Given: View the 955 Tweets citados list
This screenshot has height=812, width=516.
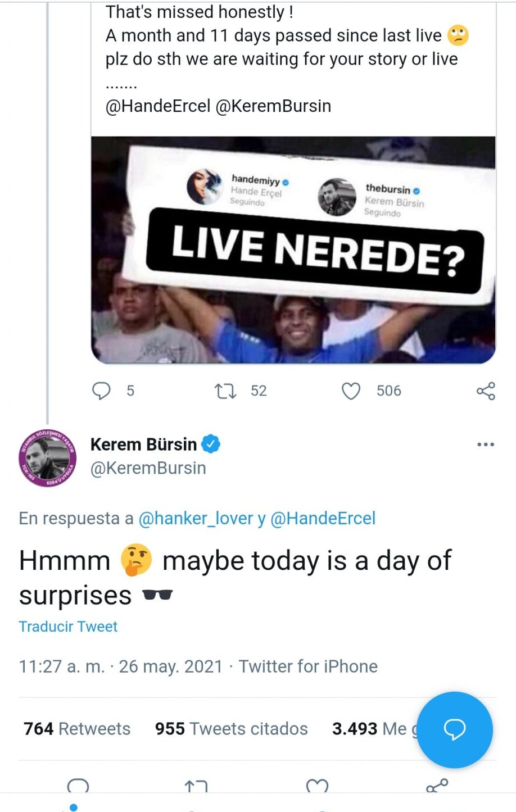Looking at the screenshot, I should (x=232, y=729).
